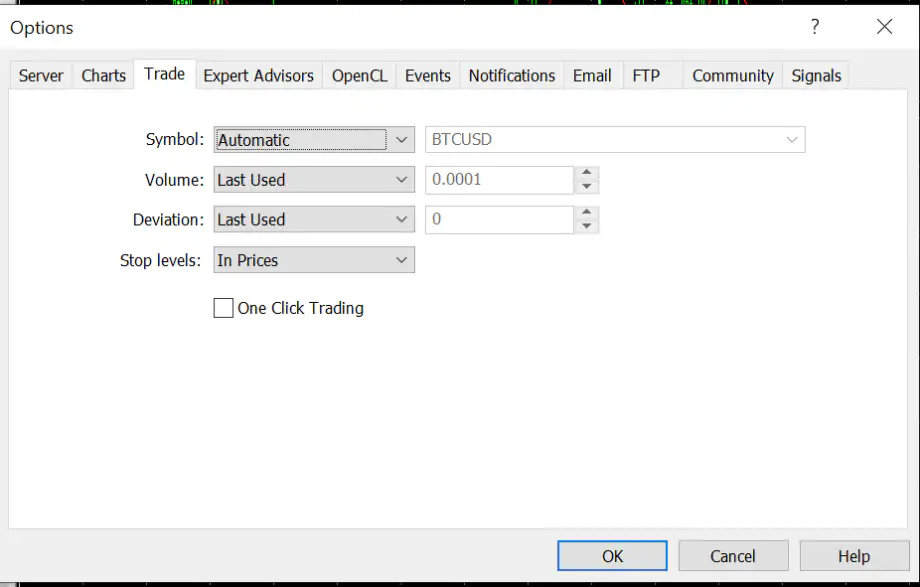Select the Signals tab
This screenshot has height=587, width=920.
tap(816, 76)
